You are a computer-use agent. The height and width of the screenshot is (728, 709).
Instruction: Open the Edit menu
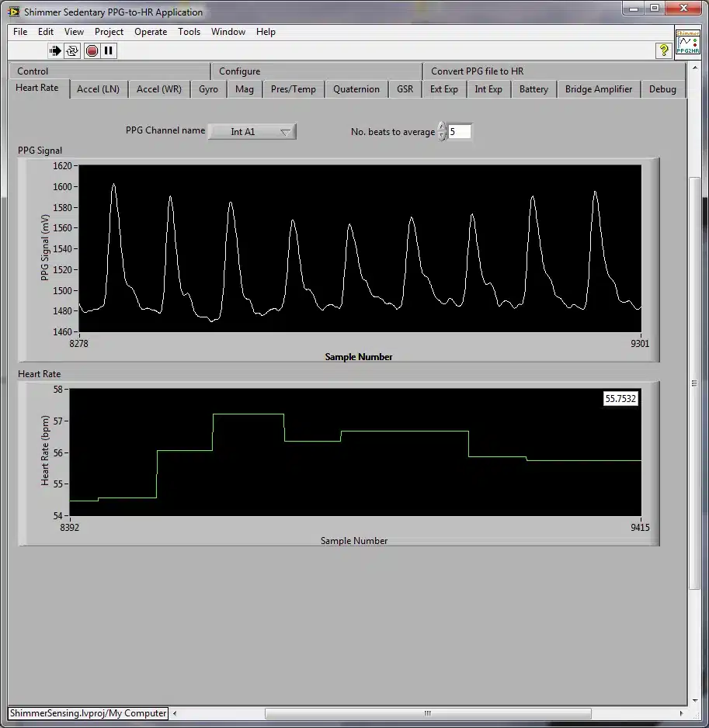(46, 32)
